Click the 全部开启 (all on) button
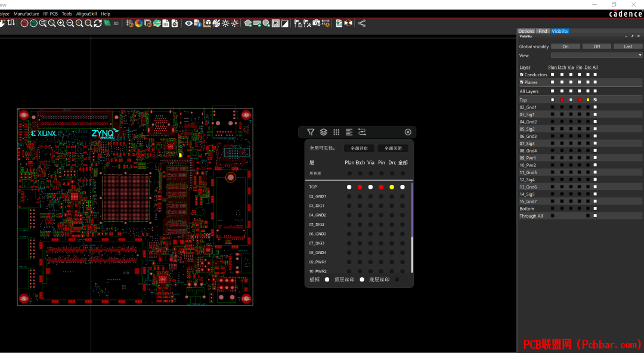This screenshot has height=353, width=644. tap(359, 148)
